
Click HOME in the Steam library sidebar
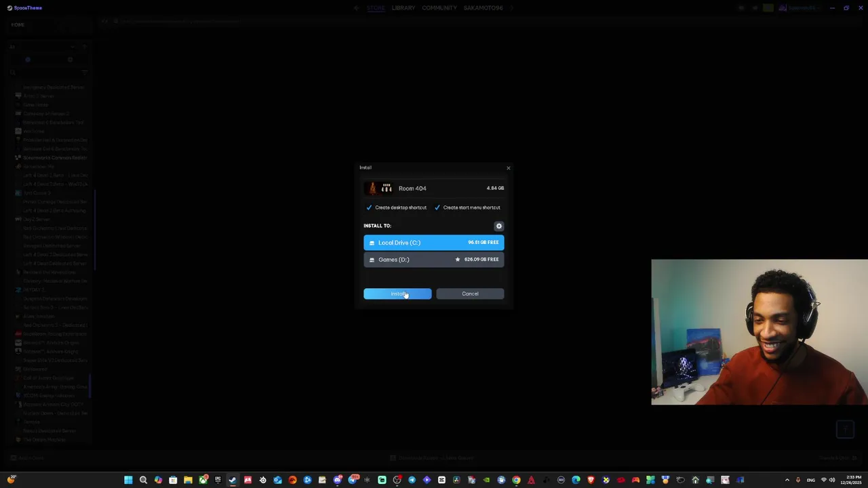(x=18, y=25)
